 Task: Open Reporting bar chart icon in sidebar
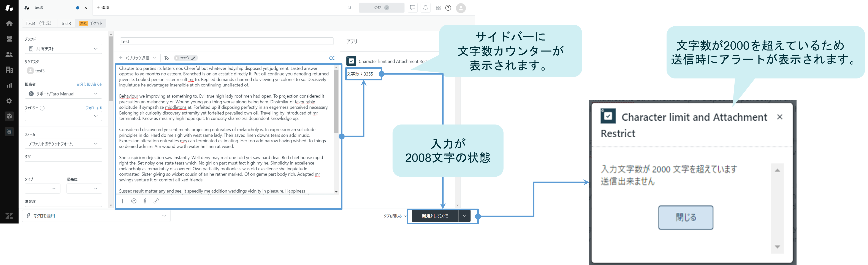(9, 85)
